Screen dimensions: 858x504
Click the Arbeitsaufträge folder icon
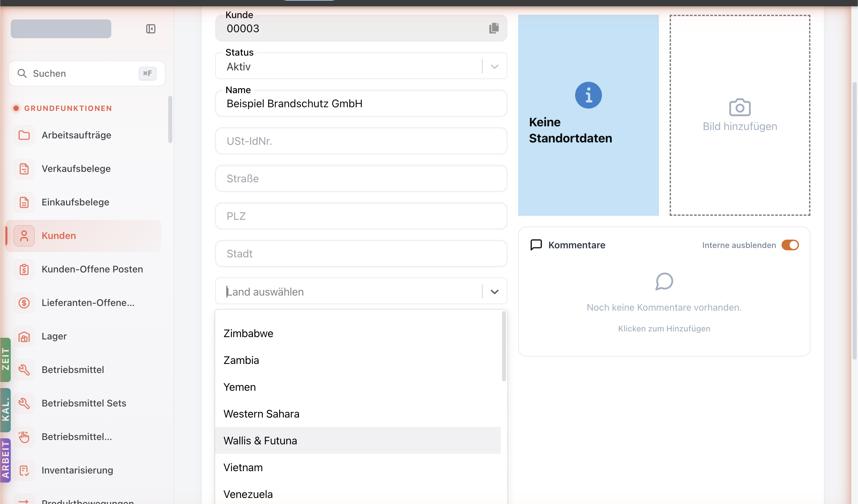pyautogui.click(x=24, y=135)
